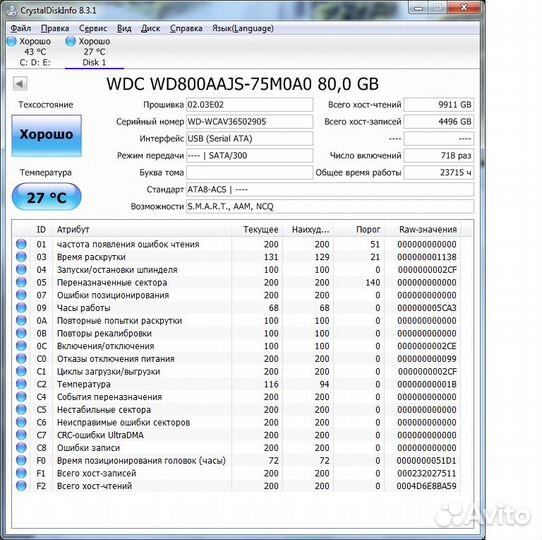Click the status orb for attribute 07
Screen dimensions: 542x540
21,295
